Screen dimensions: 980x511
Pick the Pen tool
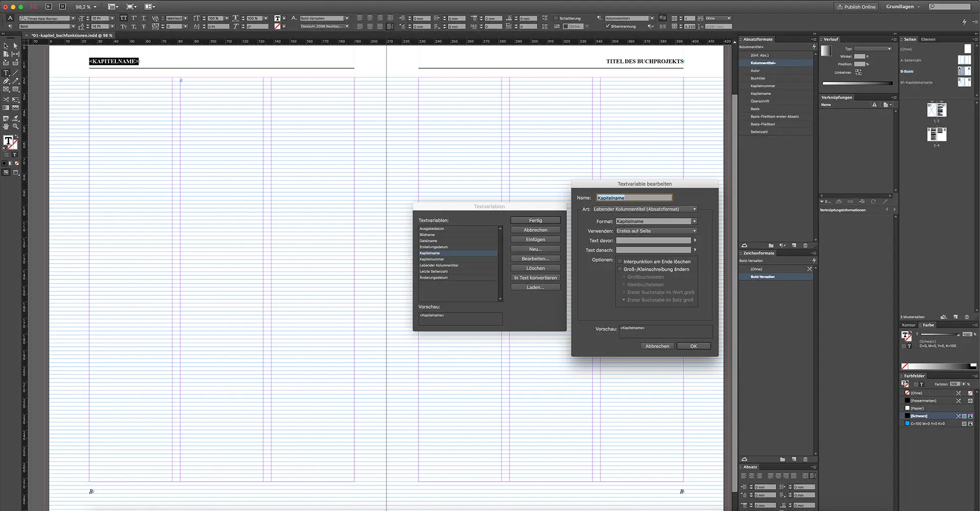click(x=6, y=81)
